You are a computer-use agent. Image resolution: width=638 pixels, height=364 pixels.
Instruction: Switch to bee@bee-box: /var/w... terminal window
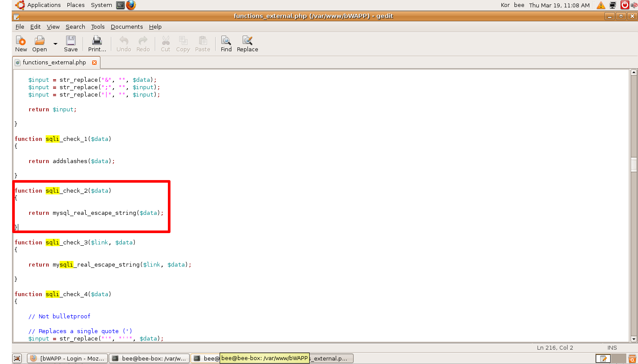pyautogui.click(x=149, y=358)
